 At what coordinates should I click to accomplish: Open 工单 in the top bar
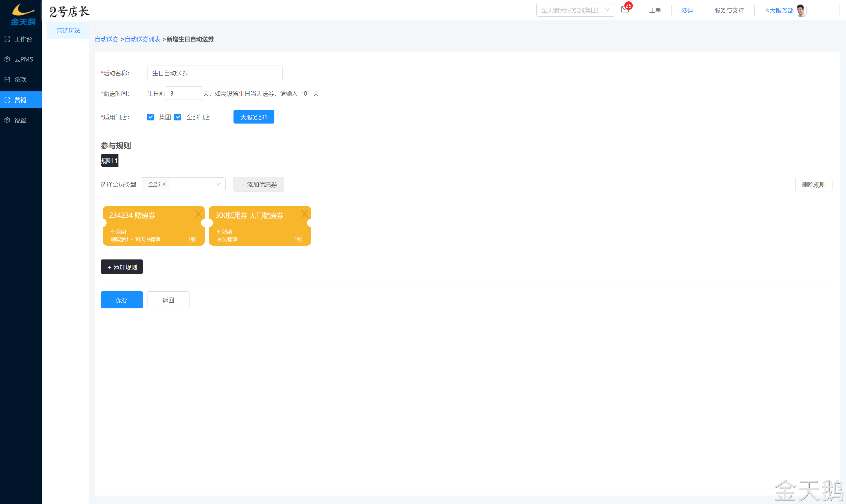[x=655, y=10]
